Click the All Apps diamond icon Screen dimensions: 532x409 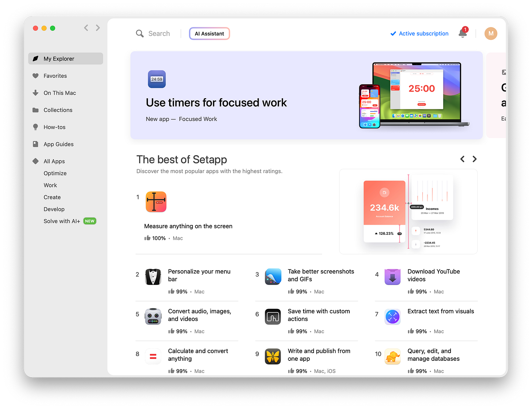[x=35, y=161]
